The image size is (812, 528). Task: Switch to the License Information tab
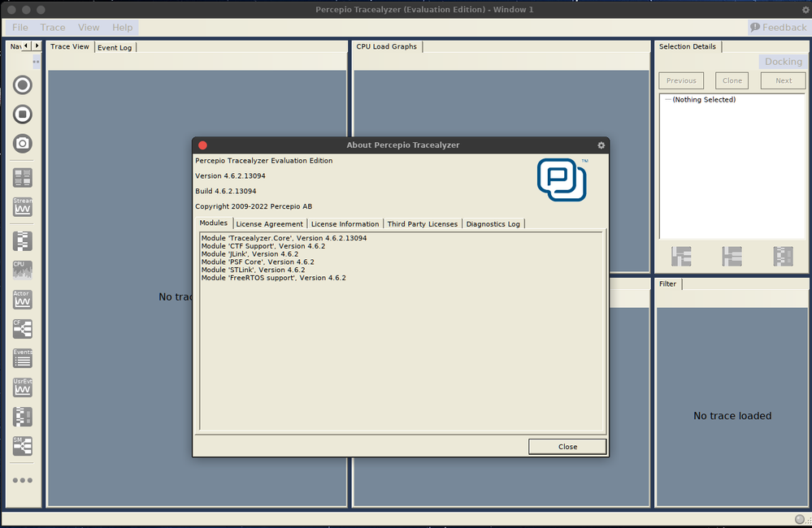point(345,224)
